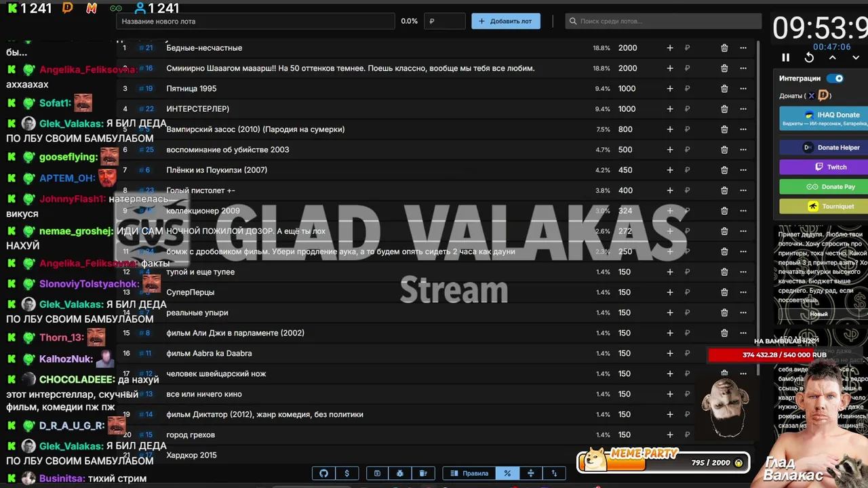This screenshot has width=868, height=488.
Task: Focus the new lot ruble amount field
Action: click(x=445, y=21)
